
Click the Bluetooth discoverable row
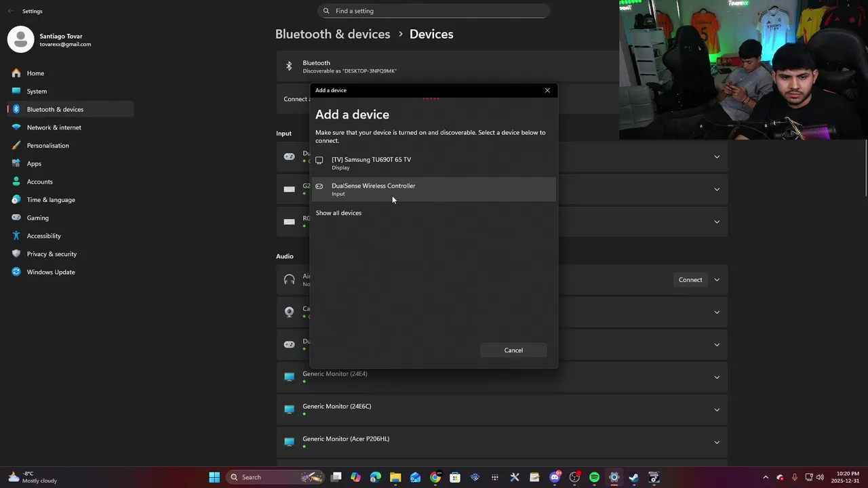coord(448,66)
